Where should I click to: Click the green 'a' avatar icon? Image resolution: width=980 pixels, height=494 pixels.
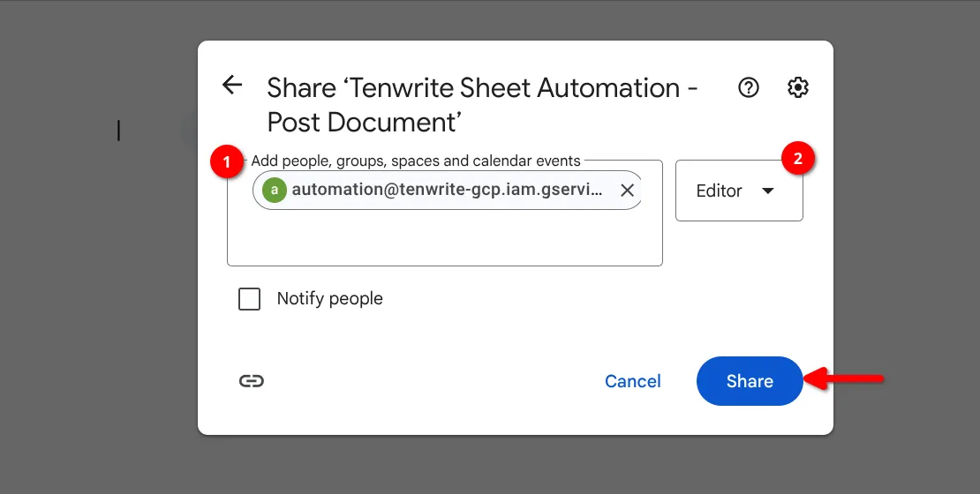pyautogui.click(x=275, y=191)
